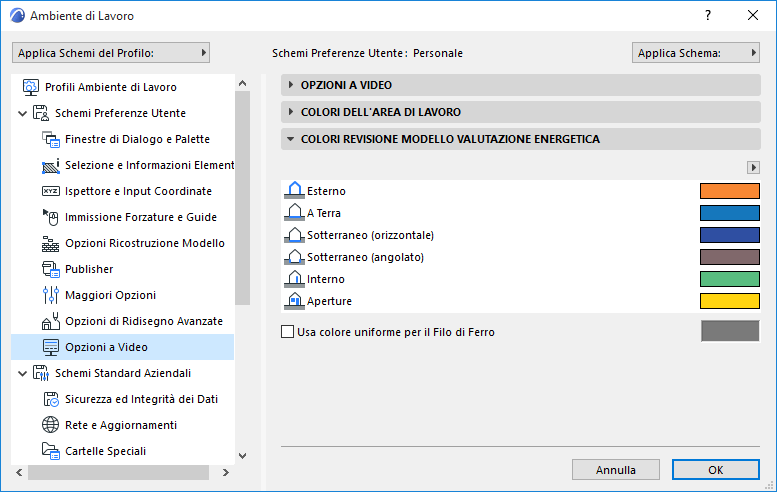Click the Sicurezza ed Integrità dei Dati icon
The height and width of the screenshot is (492, 777).
point(51,399)
